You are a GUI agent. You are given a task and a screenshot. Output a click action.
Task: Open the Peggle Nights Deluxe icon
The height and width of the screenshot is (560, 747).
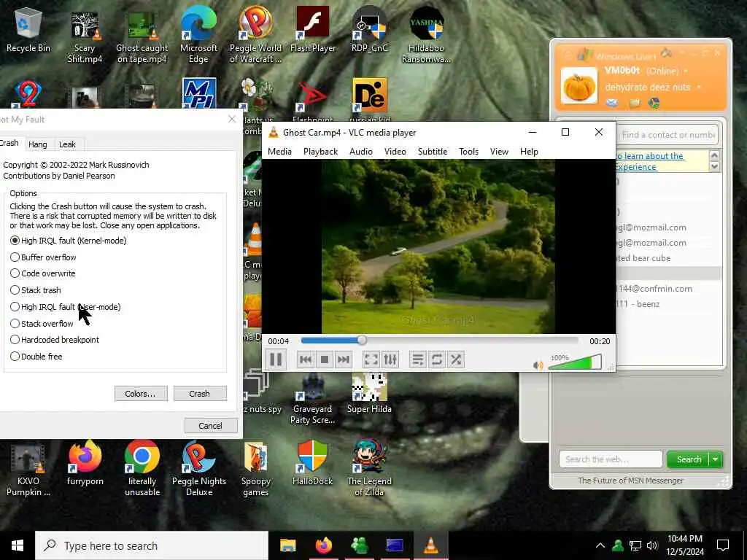pyautogui.click(x=198, y=467)
